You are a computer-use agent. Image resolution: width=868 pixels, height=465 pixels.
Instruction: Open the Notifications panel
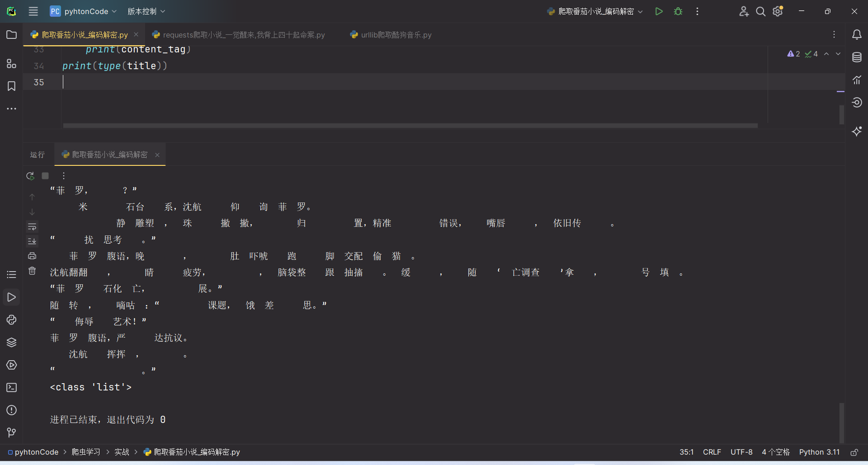click(x=857, y=34)
